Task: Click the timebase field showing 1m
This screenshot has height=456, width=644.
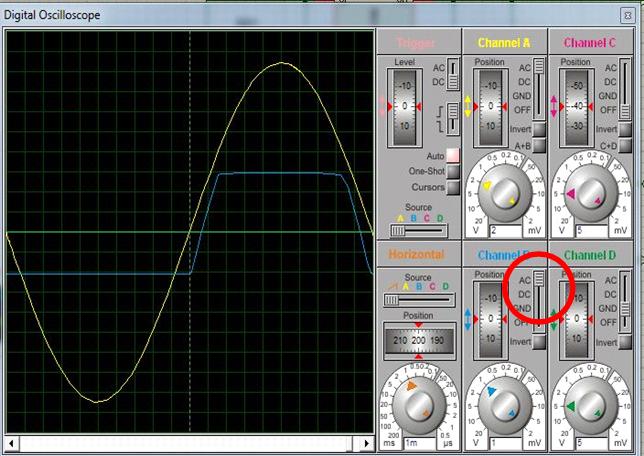Action: pyautogui.click(x=420, y=443)
